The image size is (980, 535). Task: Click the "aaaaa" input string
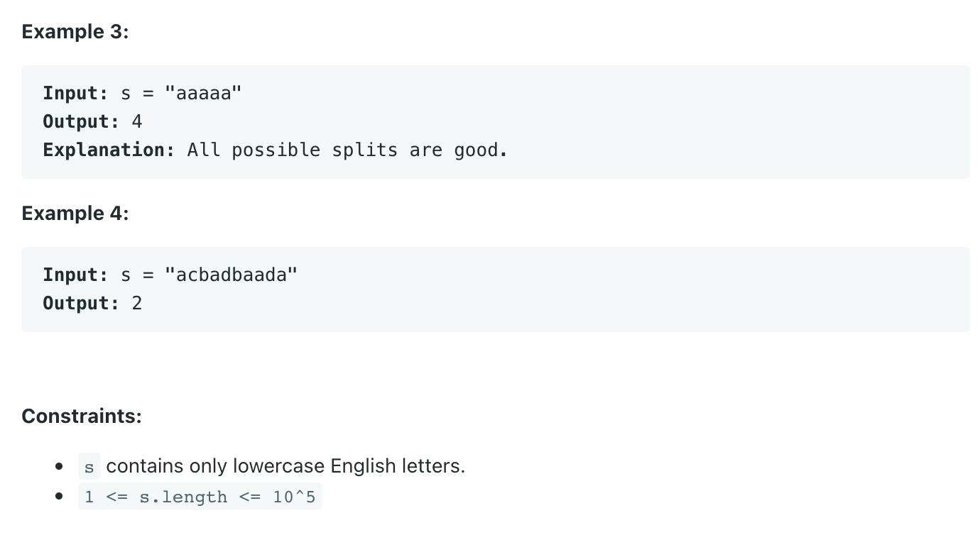click(203, 94)
